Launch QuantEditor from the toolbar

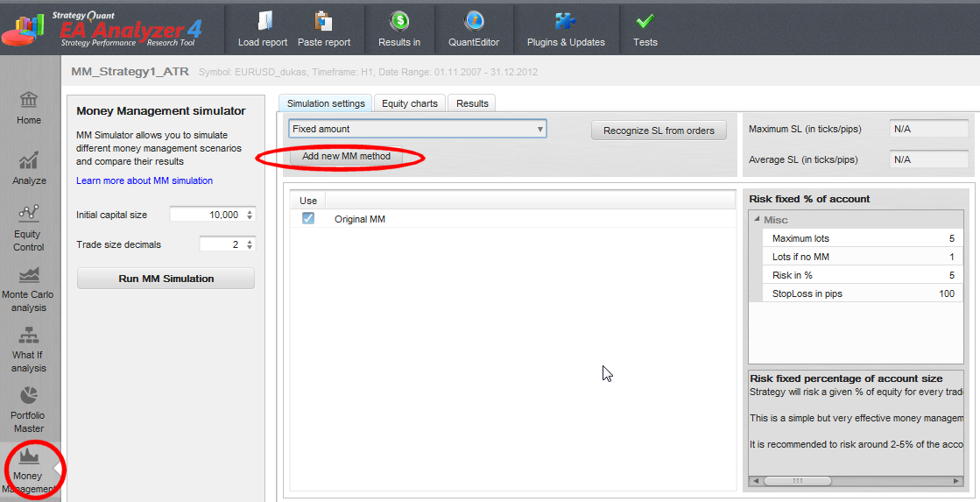[474, 21]
